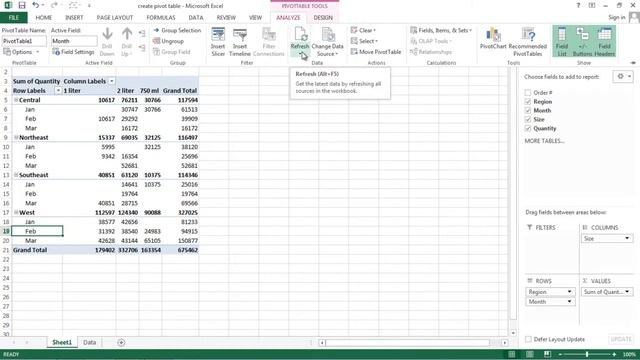Screen dimensions: 640x360
Task: Check the Order # field checkbox
Action: point(528,93)
